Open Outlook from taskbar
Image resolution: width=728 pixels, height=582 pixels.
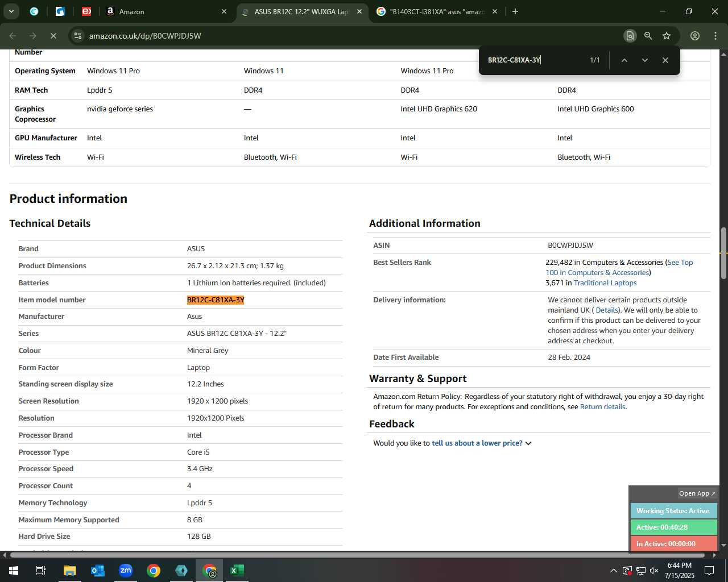[x=98, y=570]
